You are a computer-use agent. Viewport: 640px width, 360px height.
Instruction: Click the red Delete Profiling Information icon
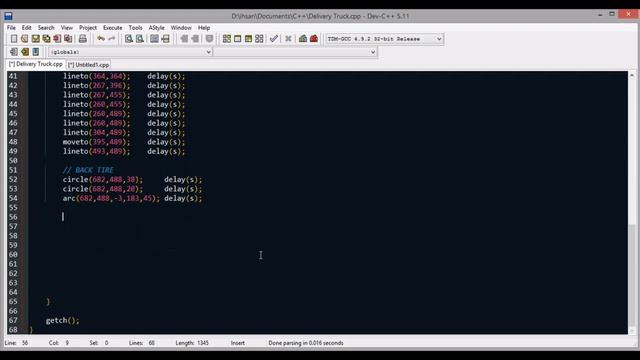coord(313,39)
